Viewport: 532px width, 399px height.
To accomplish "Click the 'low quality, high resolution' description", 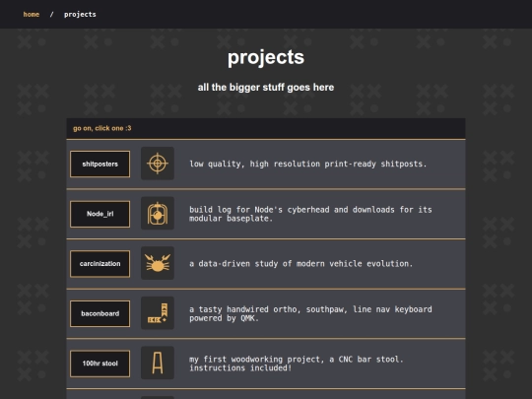I will click(x=308, y=164).
